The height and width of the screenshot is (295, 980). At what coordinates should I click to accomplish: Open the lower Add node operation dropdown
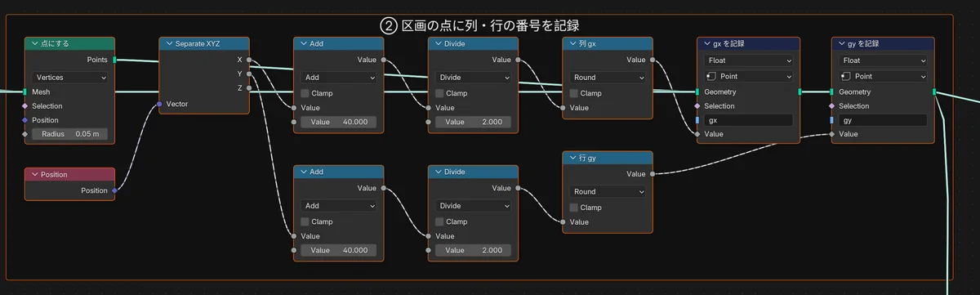(338, 206)
